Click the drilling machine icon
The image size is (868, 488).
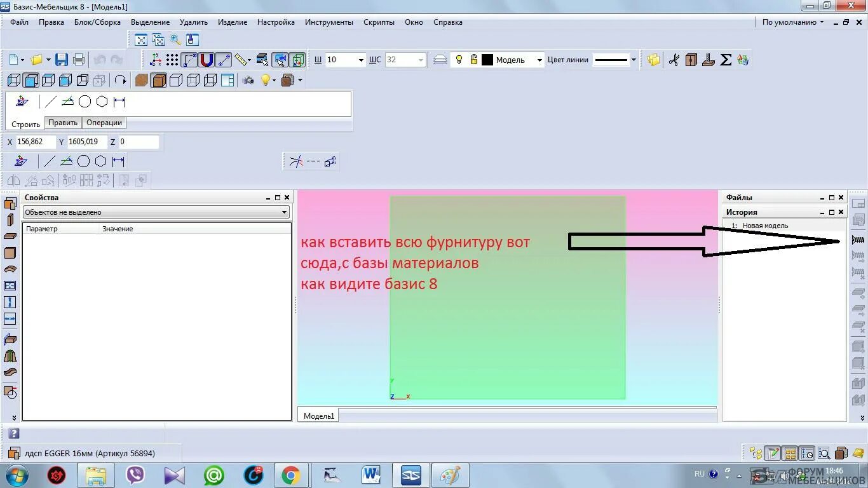709,60
